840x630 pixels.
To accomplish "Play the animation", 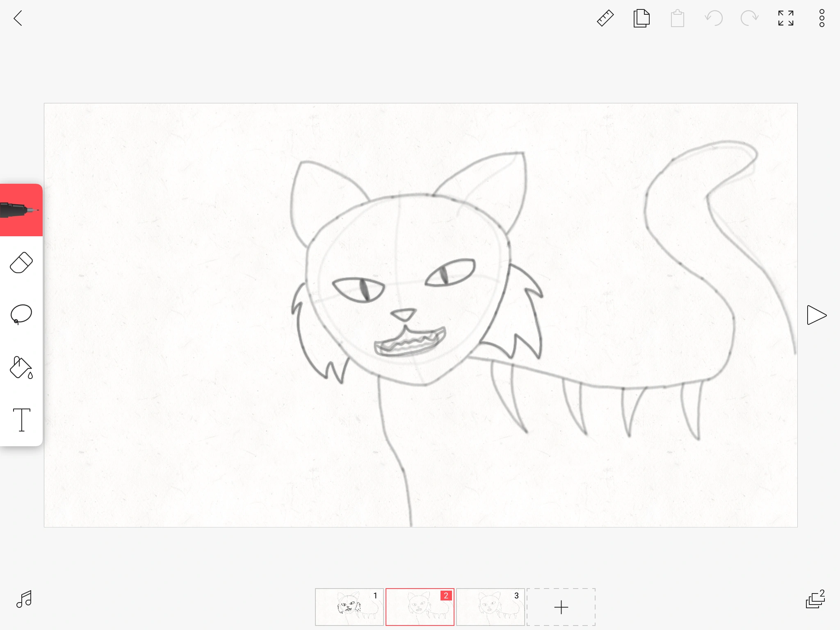I will pos(816,315).
